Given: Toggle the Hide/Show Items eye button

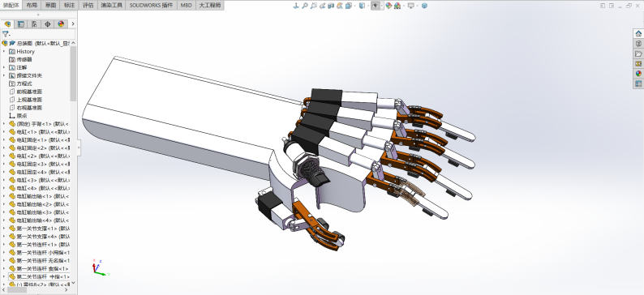Looking at the screenshot, I should pos(376,6).
